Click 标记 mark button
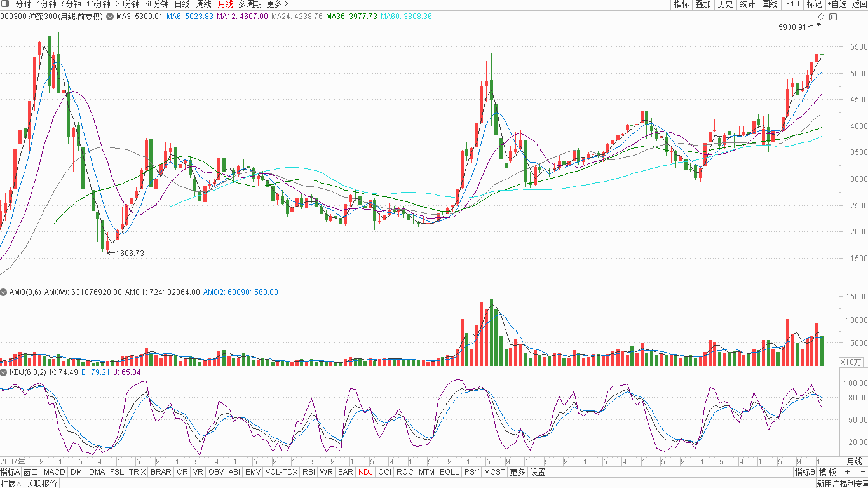This screenshot has height=488, width=868. (814, 4)
